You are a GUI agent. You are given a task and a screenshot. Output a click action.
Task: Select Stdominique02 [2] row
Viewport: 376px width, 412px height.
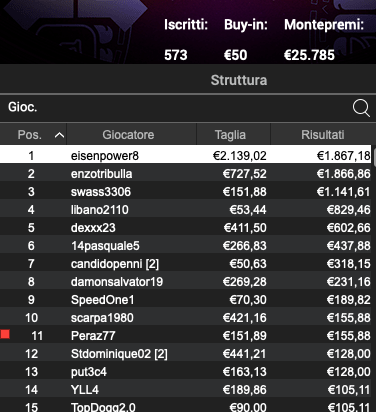coord(185,354)
